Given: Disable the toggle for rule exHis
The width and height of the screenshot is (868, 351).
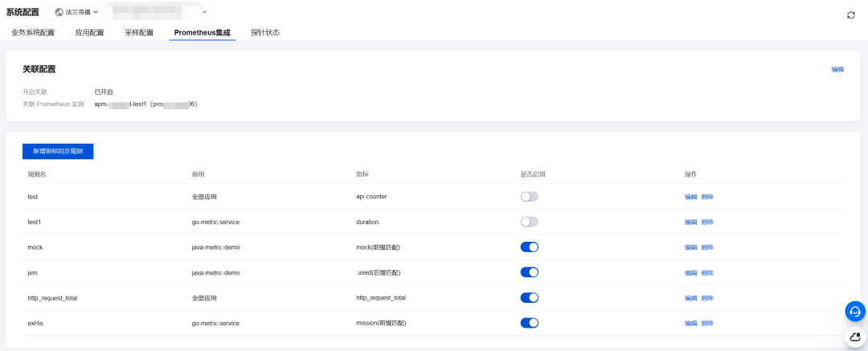Looking at the screenshot, I should click(529, 323).
